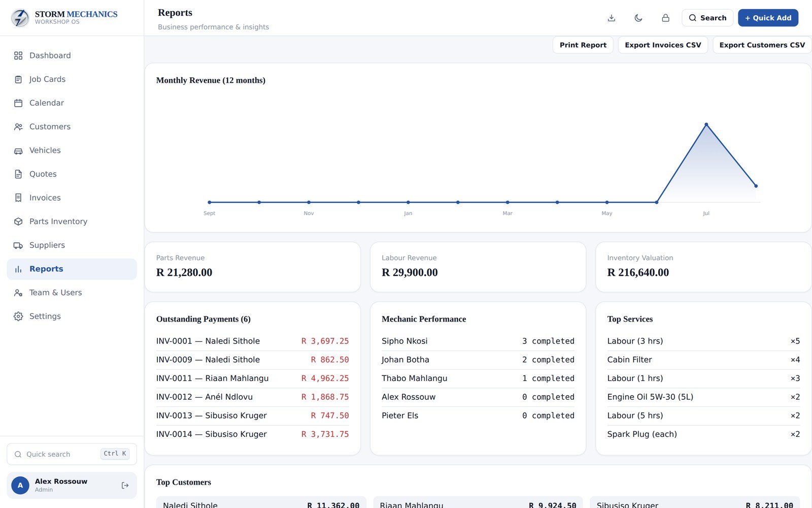Click the Storm Mechanics logo icon
Image resolution: width=812 pixels, height=508 pixels.
pos(20,18)
